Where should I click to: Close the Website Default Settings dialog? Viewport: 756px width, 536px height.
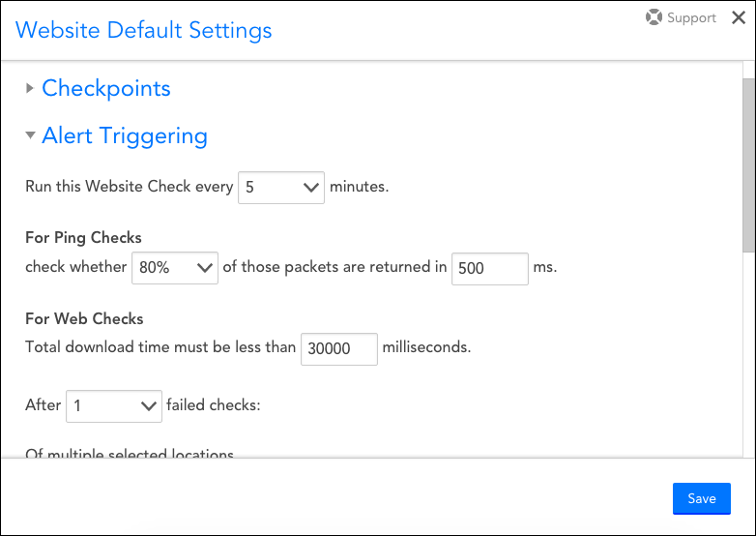tap(738, 17)
